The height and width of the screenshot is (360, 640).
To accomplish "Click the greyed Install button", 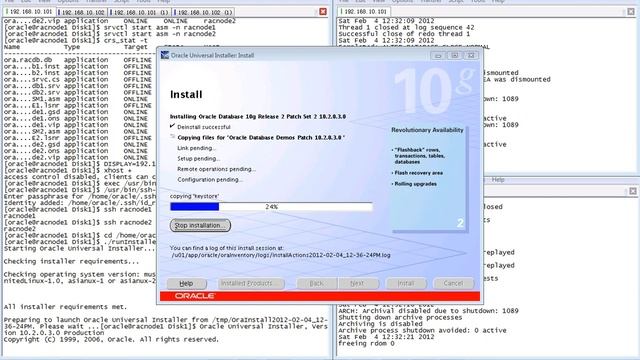I will (406, 283).
